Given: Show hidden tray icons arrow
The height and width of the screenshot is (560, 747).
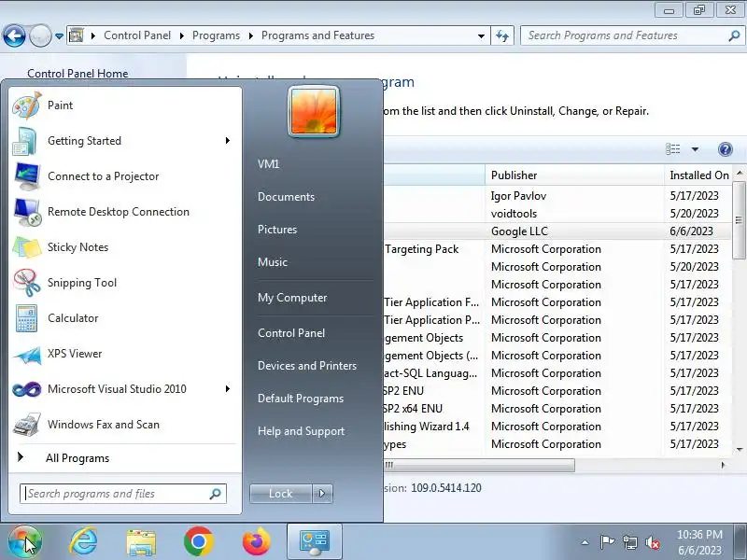Looking at the screenshot, I should point(585,542).
